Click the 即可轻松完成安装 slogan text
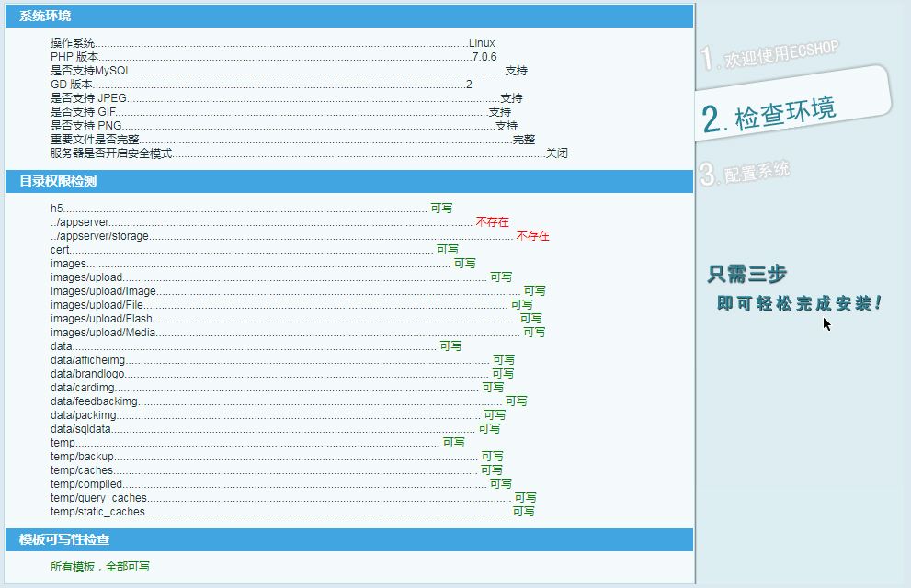 [798, 303]
